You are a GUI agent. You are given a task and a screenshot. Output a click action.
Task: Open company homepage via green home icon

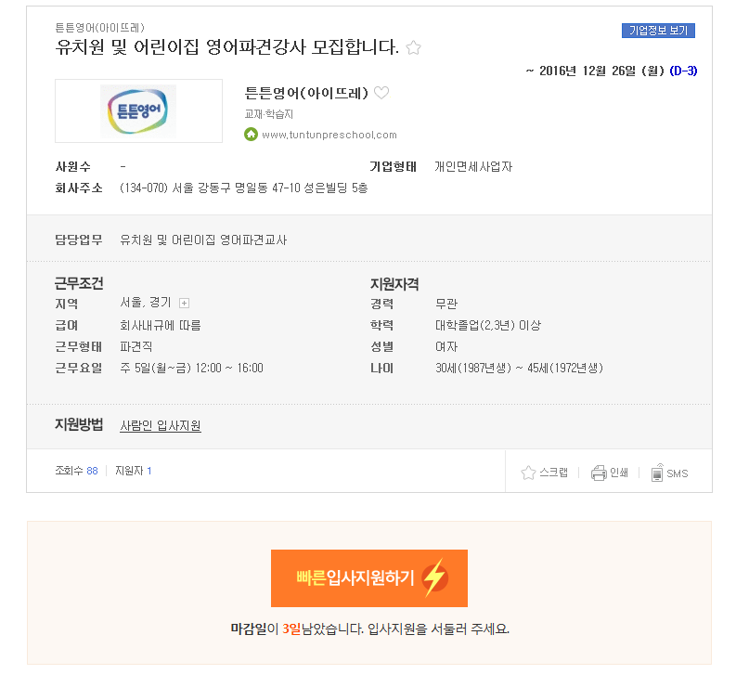click(252, 135)
